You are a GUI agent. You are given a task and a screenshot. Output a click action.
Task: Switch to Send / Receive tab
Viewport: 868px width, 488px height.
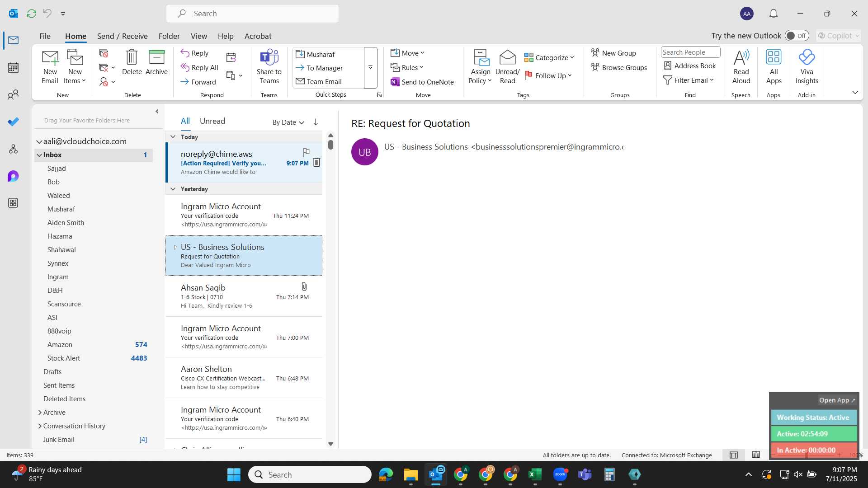(x=122, y=36)
